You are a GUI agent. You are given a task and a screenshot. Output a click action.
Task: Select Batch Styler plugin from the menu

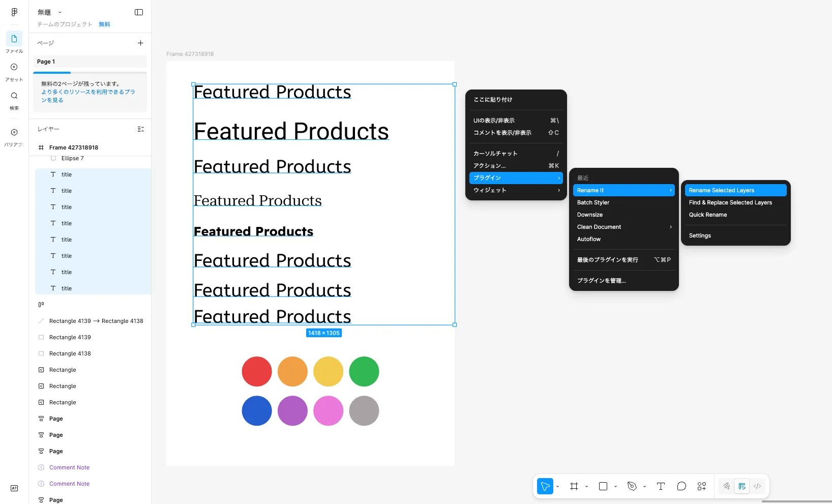593,202
